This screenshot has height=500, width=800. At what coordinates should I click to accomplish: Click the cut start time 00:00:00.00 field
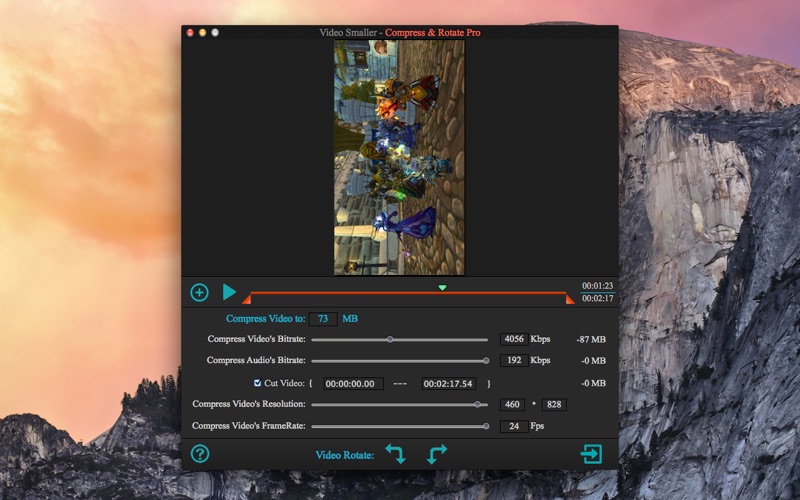click(354, 384)
